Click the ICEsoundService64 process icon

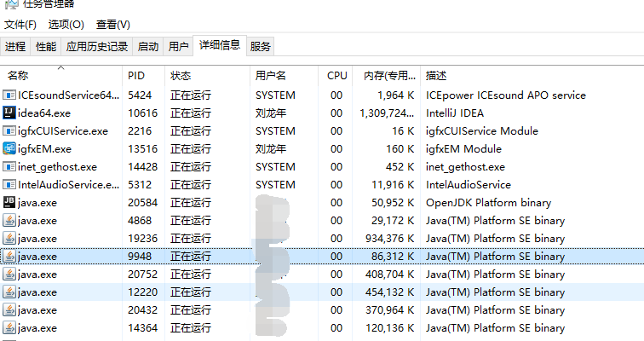click(9, 95)
